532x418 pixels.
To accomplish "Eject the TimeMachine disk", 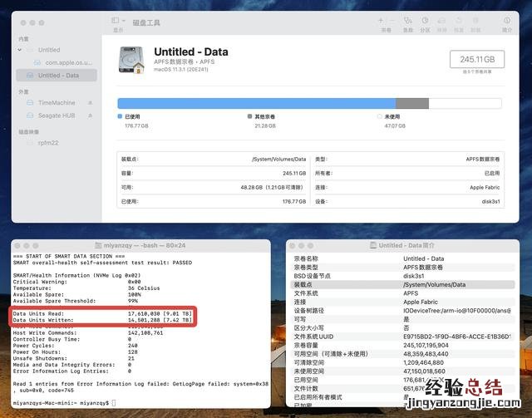I will (91, 103).
